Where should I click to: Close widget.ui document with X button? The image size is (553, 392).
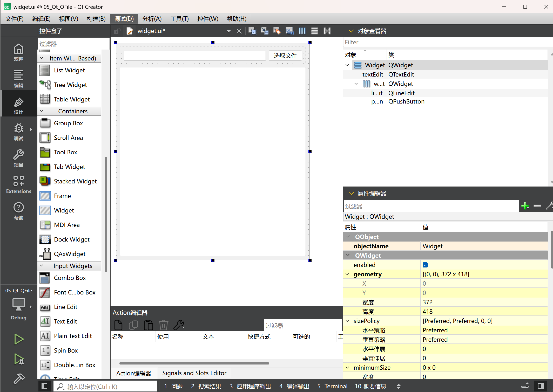tap(239, 31)
